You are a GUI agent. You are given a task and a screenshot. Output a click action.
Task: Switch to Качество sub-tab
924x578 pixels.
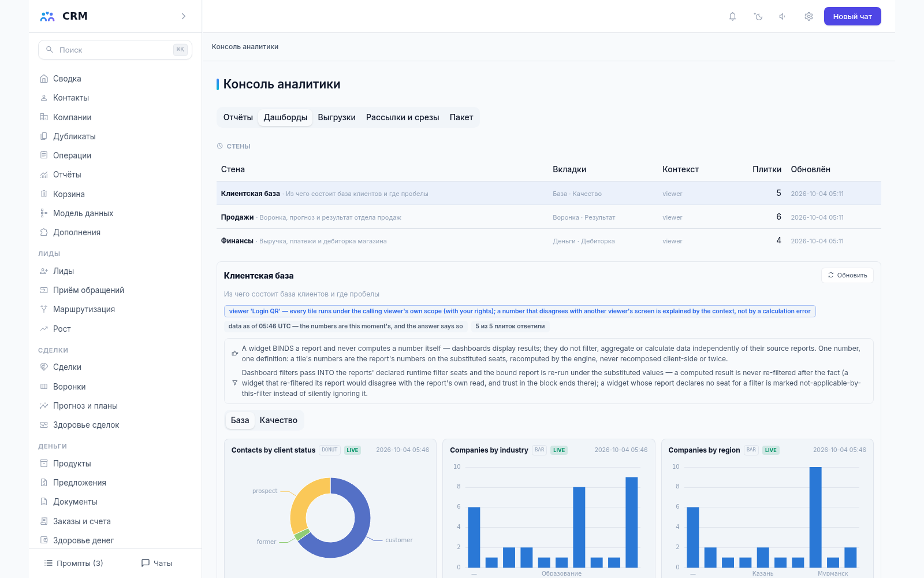(278, 420)
